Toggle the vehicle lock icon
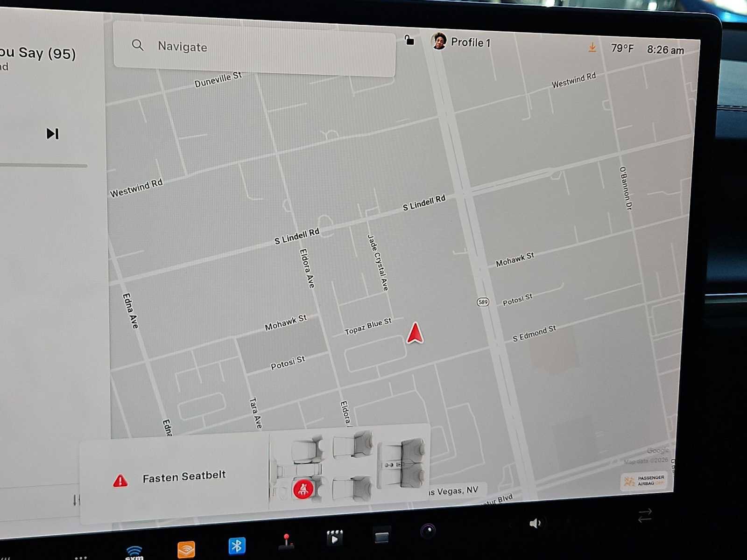Image resolution: width=747 pixels, height=560 pixels. click(x=409, y=41)
